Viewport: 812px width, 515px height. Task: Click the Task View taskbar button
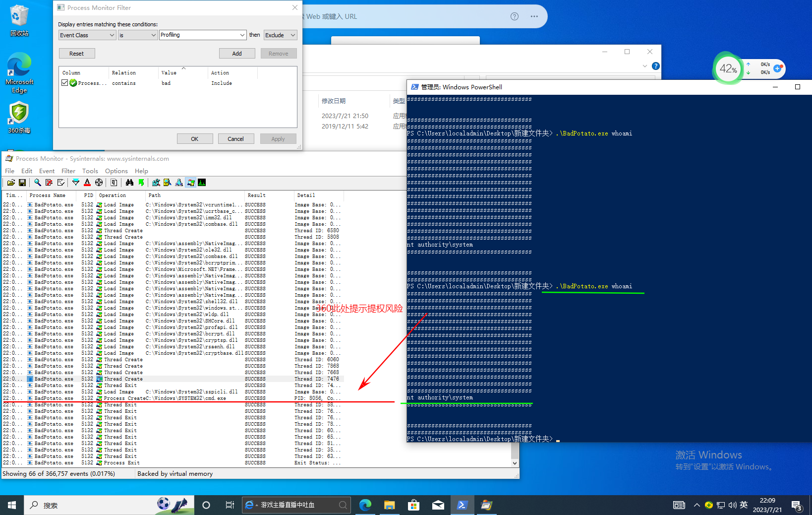click(230, 505)
